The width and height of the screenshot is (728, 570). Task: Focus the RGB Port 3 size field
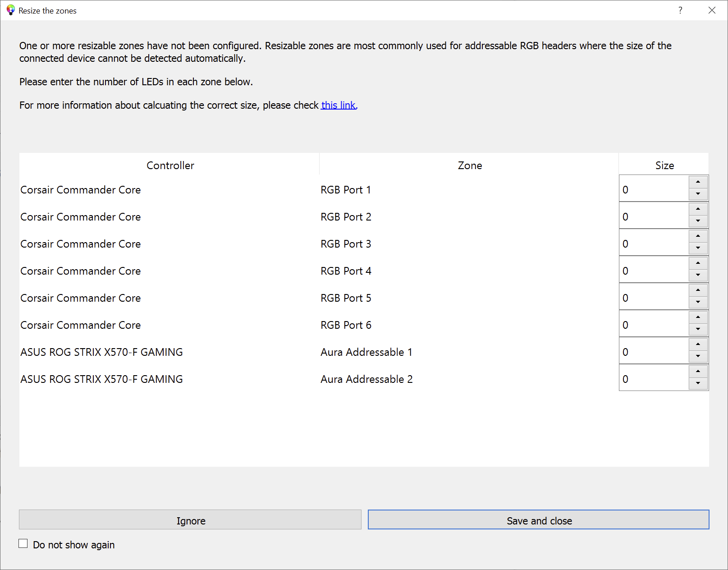coord(654,243)
